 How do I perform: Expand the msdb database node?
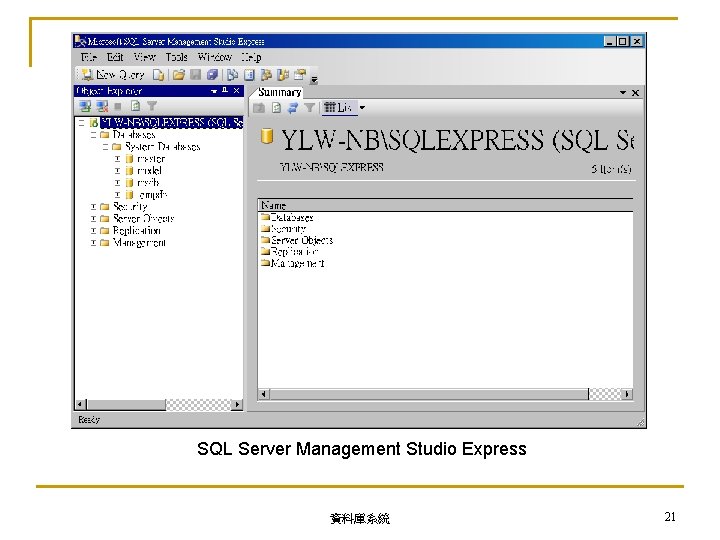point(118,183)
